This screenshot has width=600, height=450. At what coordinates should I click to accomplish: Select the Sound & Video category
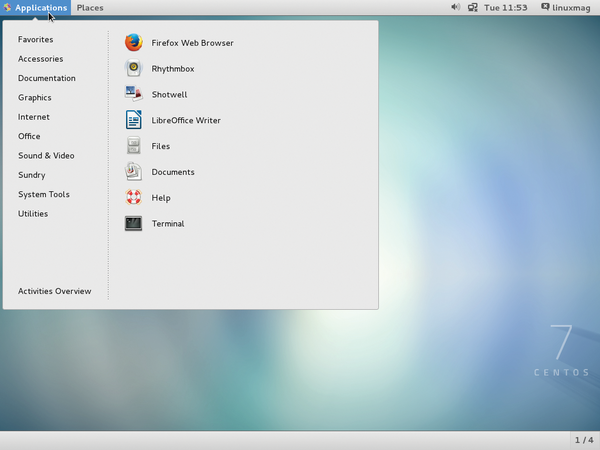click(x=46, y=156)
